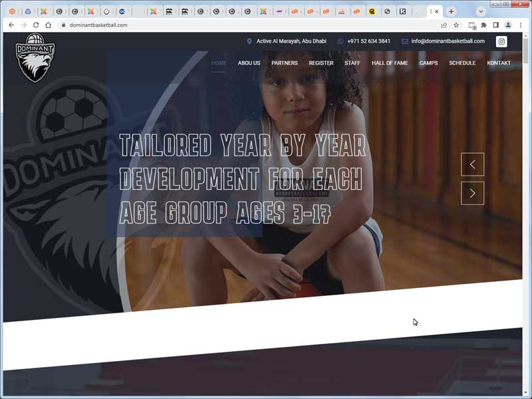This screenshot has width=532, height=399.
Task: Click the phone icon beside number
Action: pyautogui.click(x=340, y=41)
